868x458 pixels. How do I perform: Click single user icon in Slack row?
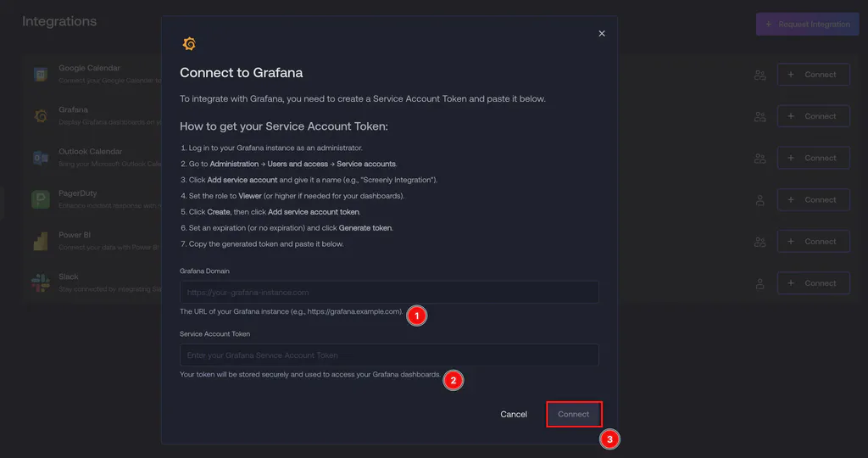(760, 283)
